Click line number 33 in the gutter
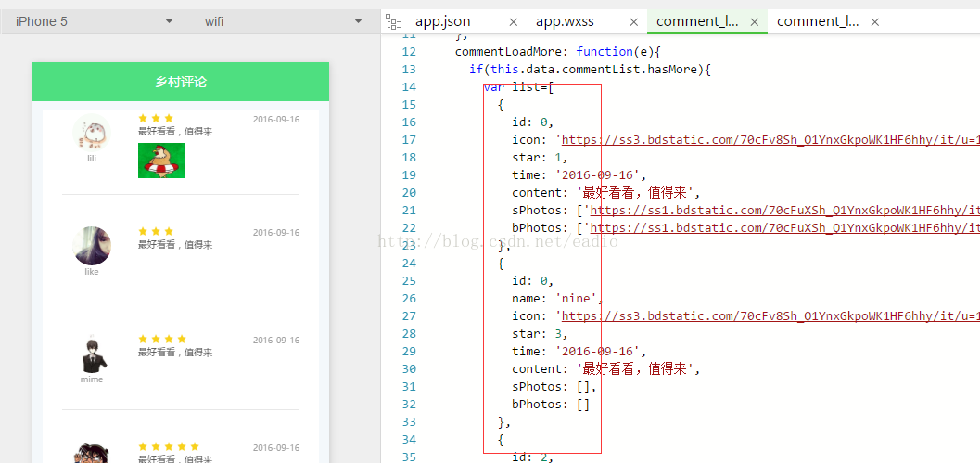This screenshot has width=980, height=463. tap(410, 421)
